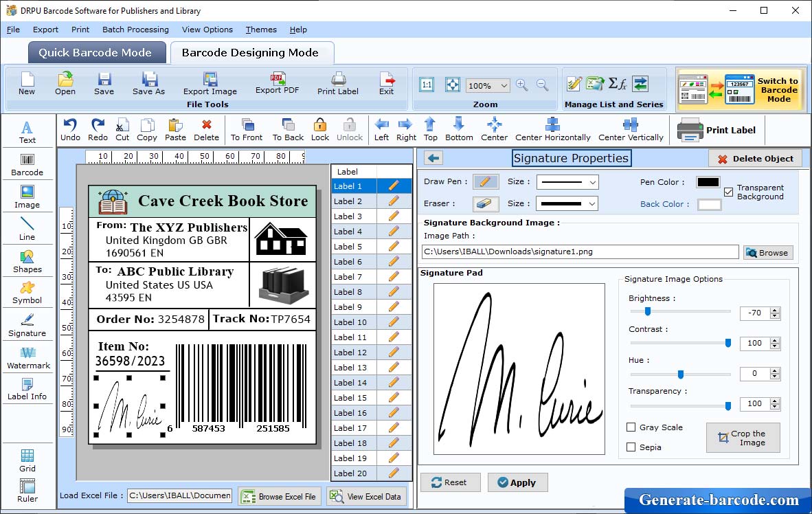Browse for signature background image
Viewport: 812px width, 514px height.
(x=768, y=253)
